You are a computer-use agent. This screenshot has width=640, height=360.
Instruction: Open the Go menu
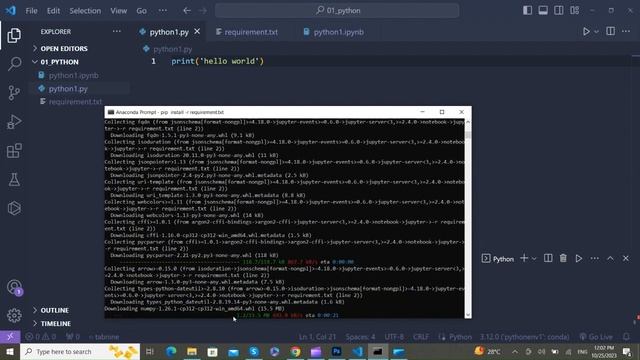point(142,11)
